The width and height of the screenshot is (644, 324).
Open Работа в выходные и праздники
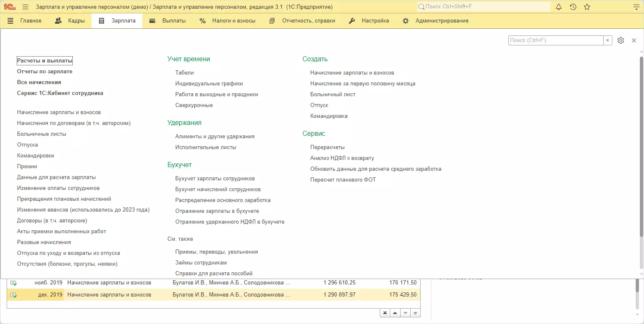[217, 95]
